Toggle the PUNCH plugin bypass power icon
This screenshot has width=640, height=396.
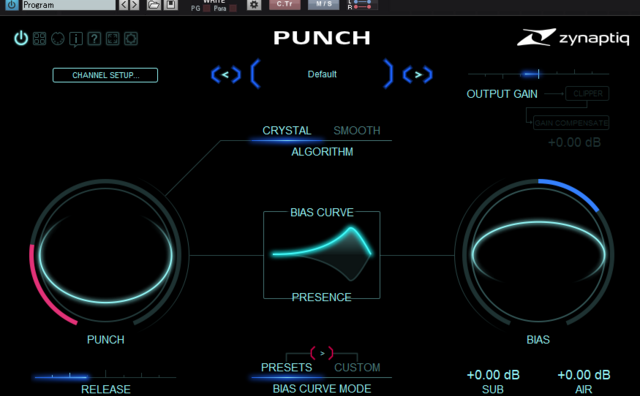[21, 39]
